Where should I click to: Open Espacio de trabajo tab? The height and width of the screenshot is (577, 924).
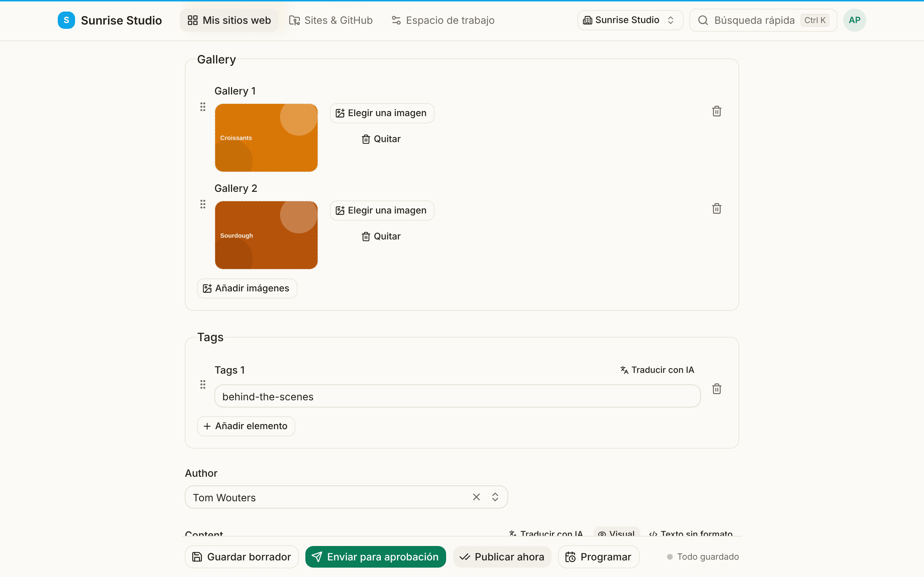(443, 20)
